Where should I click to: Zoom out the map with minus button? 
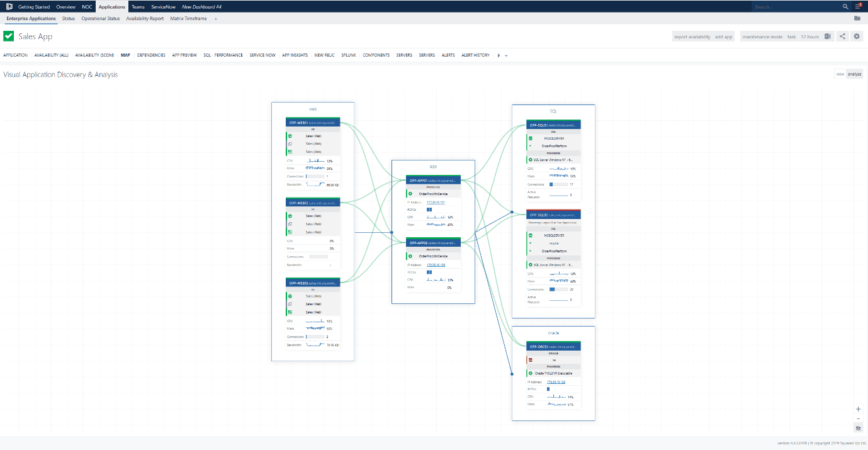[859, 419]
